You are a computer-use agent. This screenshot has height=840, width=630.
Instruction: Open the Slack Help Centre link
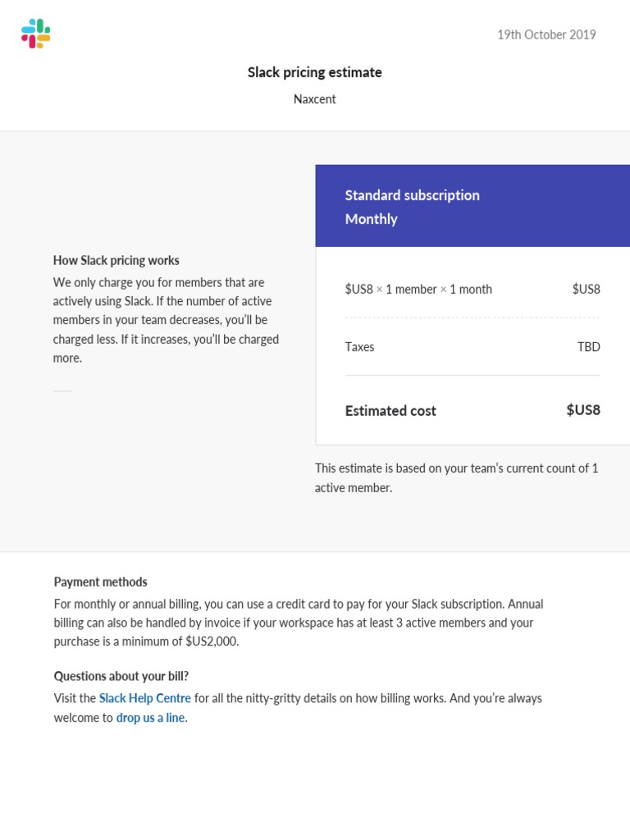click(x=144, y=698)
